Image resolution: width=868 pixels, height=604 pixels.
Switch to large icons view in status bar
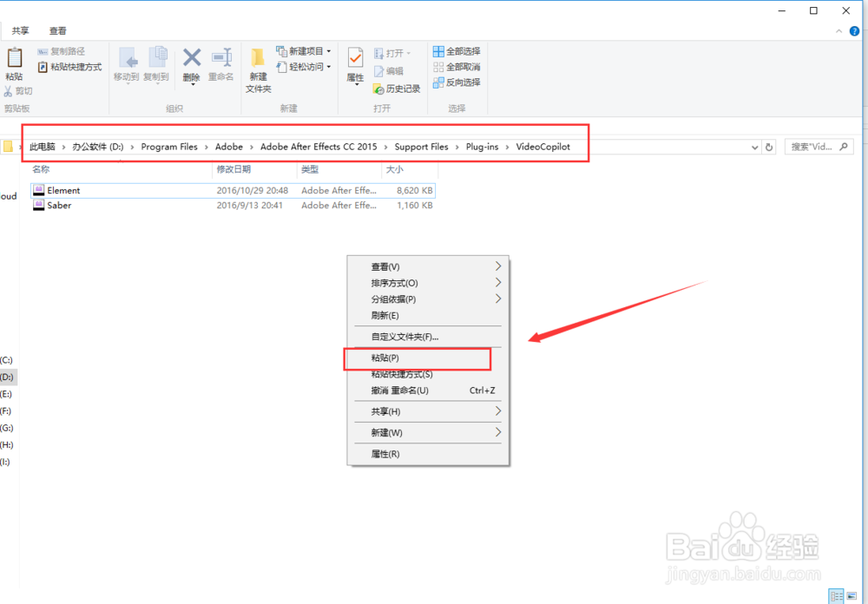(x=852, y=595)
